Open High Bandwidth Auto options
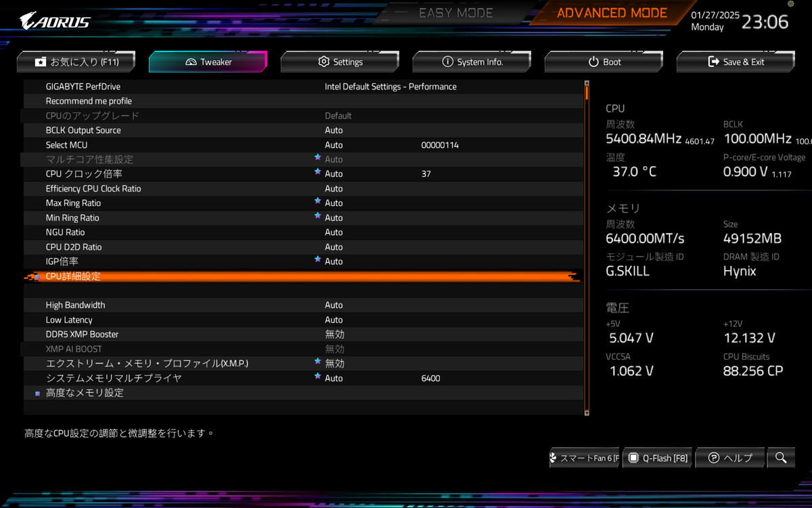 tap(334, 305)
